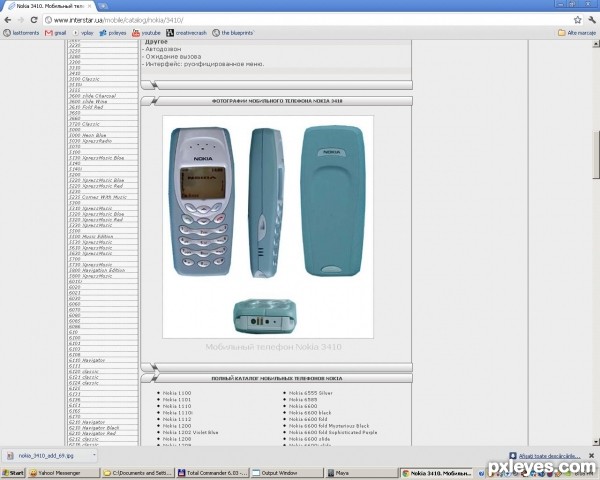This screenshot has width=600, height=480.
Task: Click the Nokia 3410 bottom connector photo
Action: tap(264, 316)
